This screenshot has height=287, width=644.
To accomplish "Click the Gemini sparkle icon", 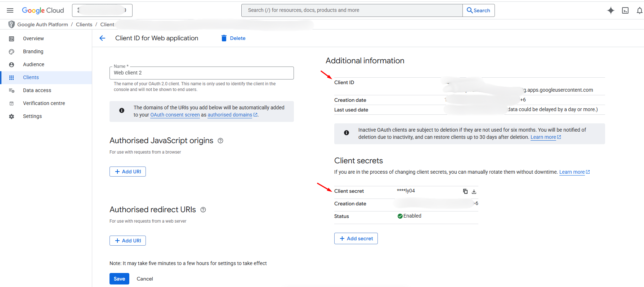I will tap(611, 10).
